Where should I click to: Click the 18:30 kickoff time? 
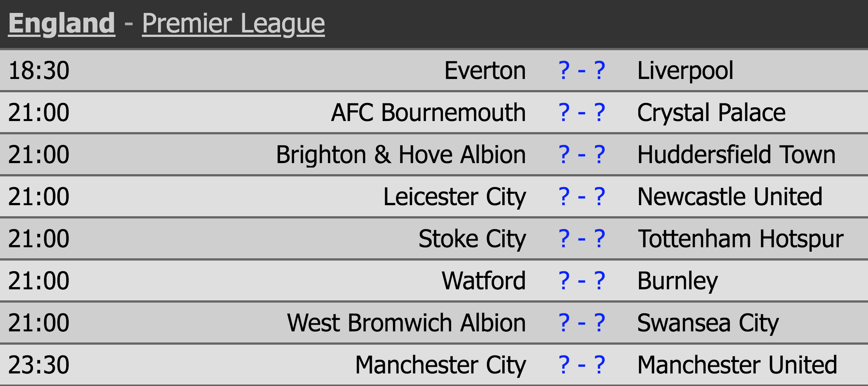click(x=39, y=70)
